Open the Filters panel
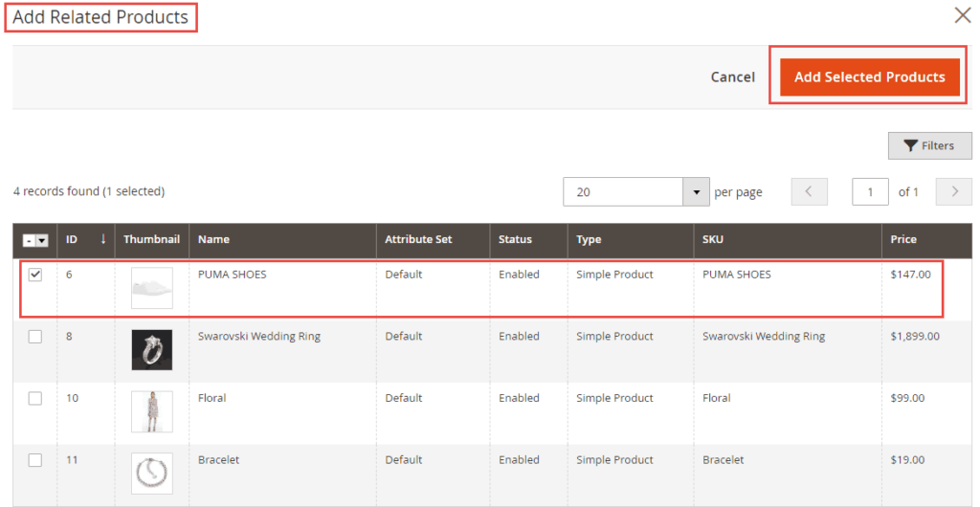 (930, 145)
